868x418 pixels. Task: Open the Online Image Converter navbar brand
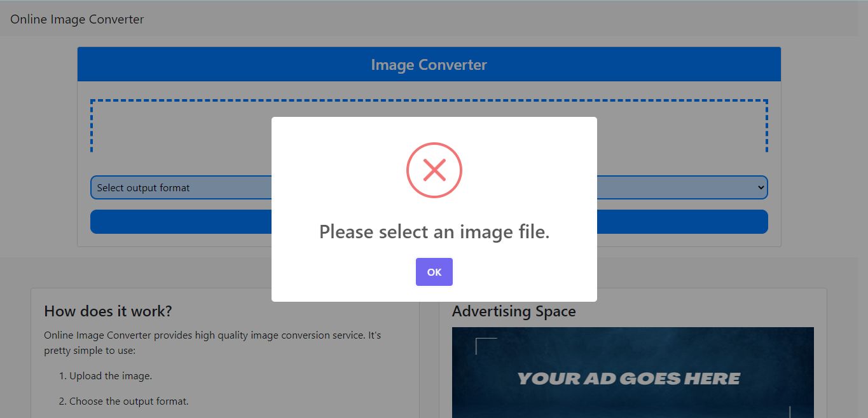click(x=77, y=19)
